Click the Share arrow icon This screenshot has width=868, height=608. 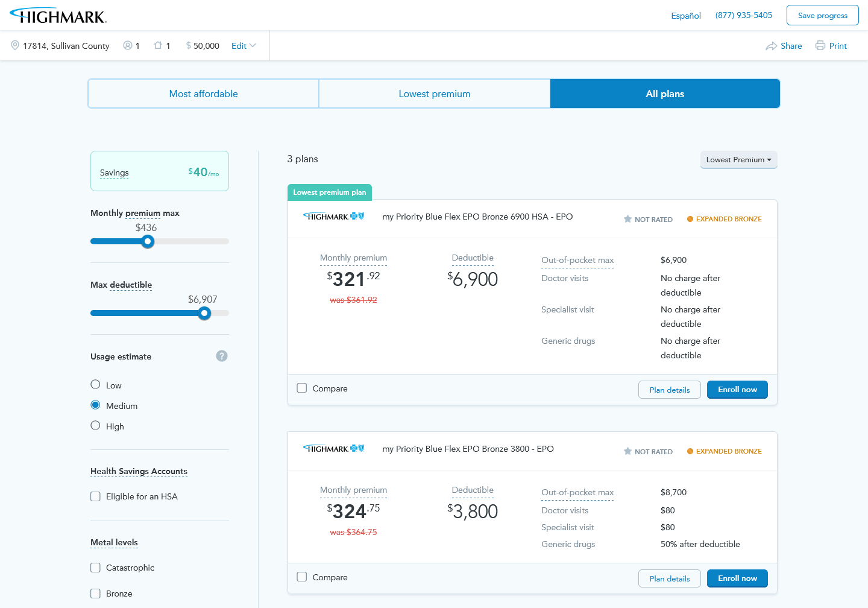[771, 46]
